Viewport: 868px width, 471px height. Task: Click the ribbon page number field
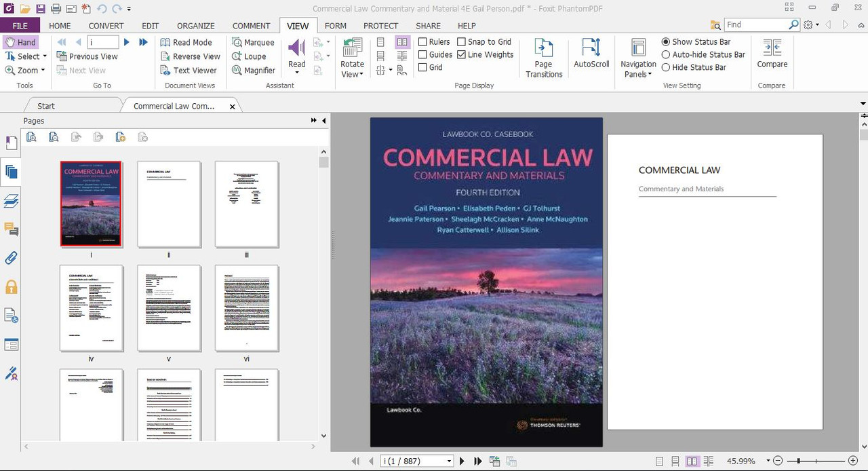click(103, 42)
